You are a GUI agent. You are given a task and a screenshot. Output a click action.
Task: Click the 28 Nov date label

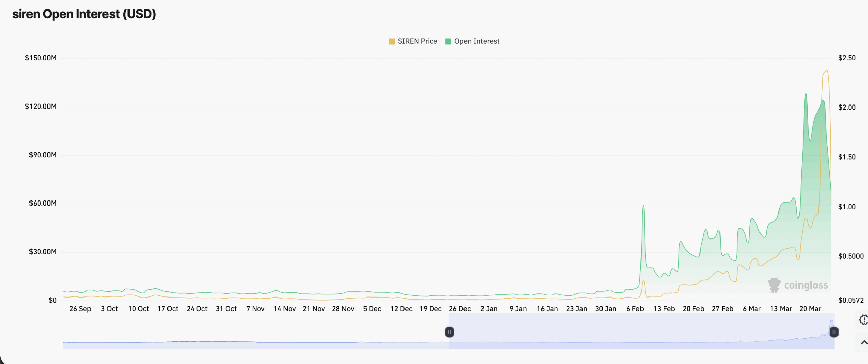(x=343, y=309)
